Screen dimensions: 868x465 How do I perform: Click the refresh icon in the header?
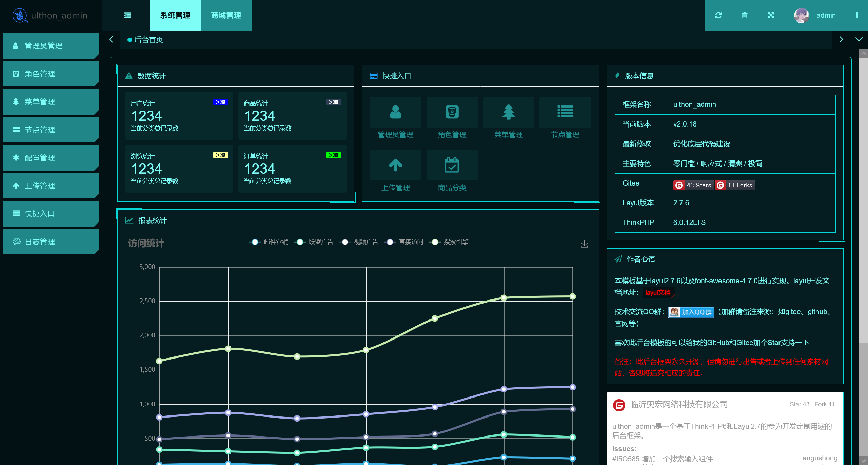click(x=718, y=15)
